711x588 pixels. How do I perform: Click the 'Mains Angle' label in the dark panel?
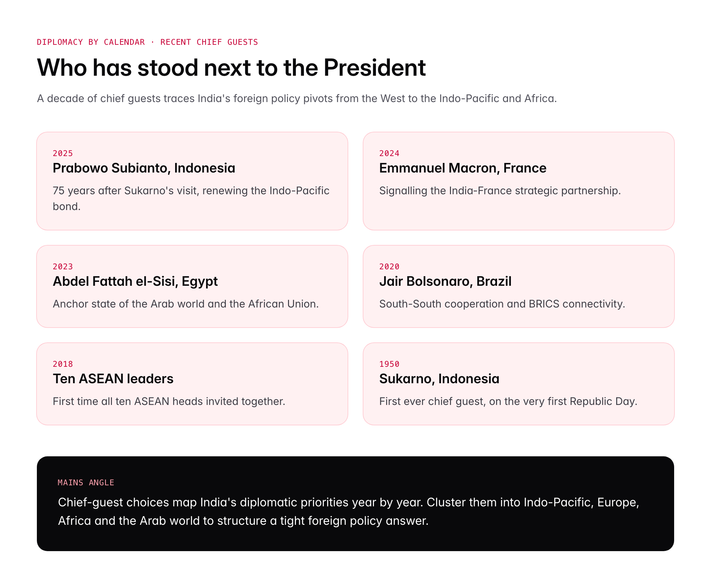(86, 483)
